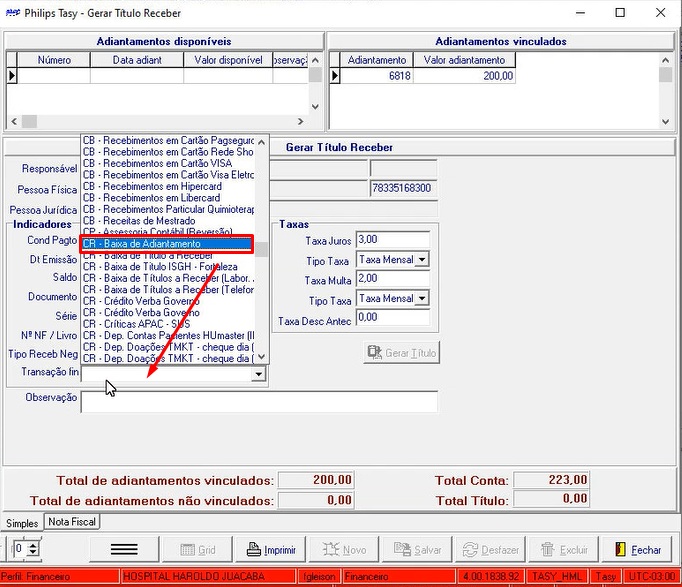The width and height of the screenshot is (682, 587).
Task: Increment the numeric spinner in bottom toolbar
Action: click(x=34, y=545)
